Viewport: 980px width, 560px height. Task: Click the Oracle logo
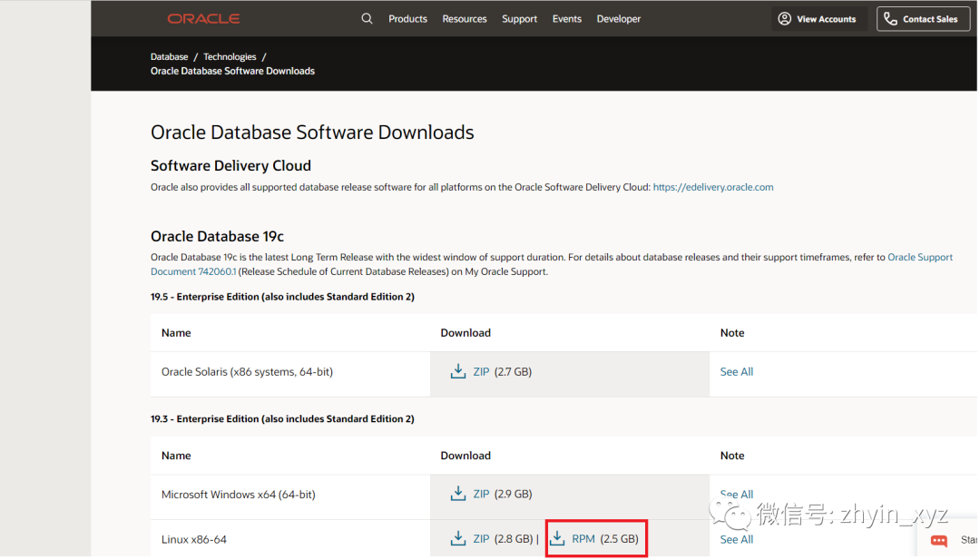pyautogui.click(x=203, y=19)
